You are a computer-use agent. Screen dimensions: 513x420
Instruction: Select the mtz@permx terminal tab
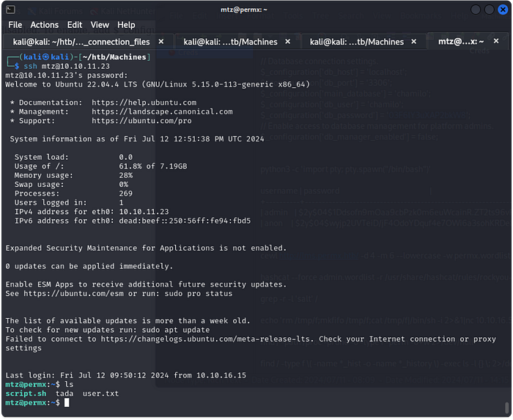[461, 41]
